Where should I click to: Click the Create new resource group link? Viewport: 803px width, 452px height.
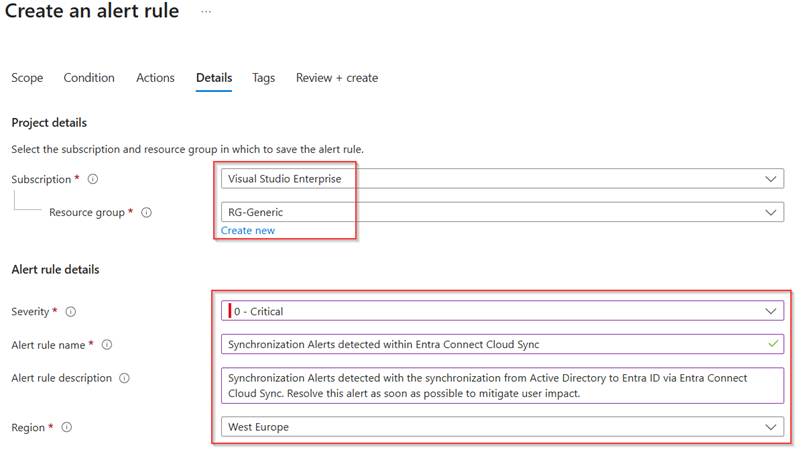(248, 230)
